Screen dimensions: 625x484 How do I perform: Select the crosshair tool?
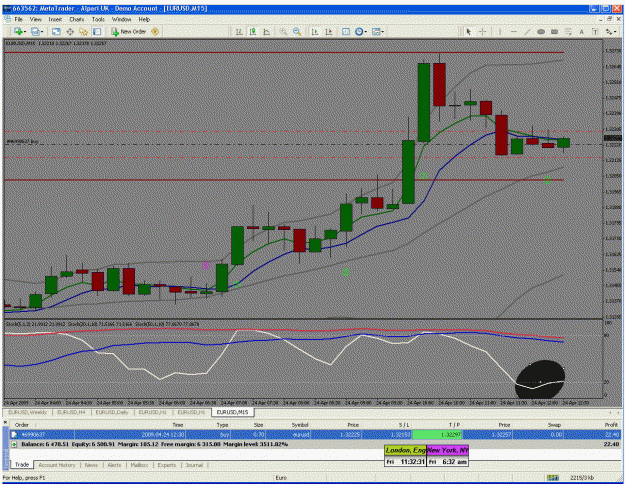(482, 31)
